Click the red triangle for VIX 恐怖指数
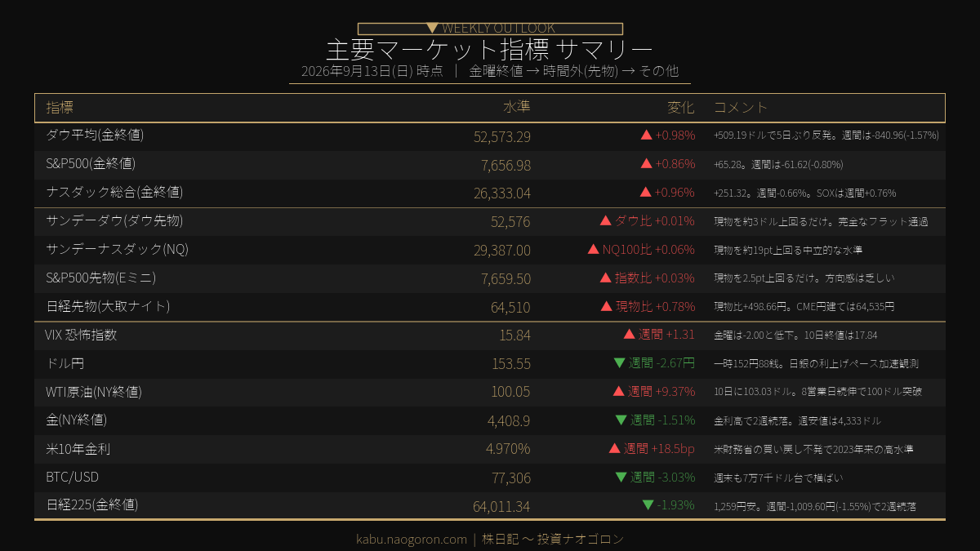 (629, 334)
